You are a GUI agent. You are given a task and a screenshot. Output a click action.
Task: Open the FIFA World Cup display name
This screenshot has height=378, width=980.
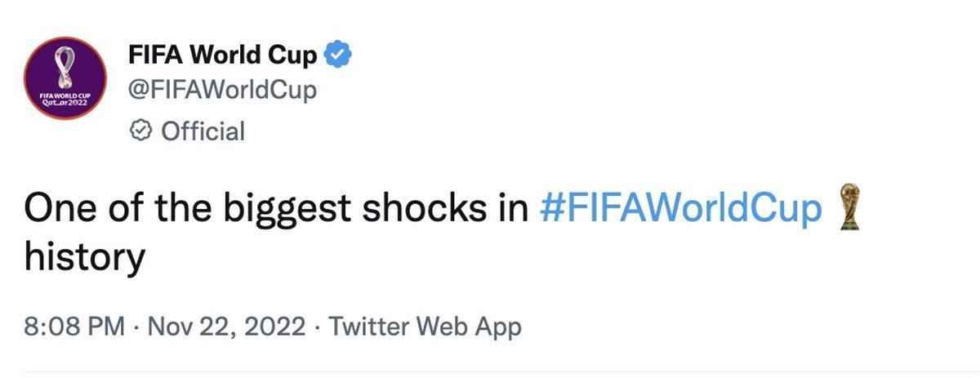click(x=223, y=56)
